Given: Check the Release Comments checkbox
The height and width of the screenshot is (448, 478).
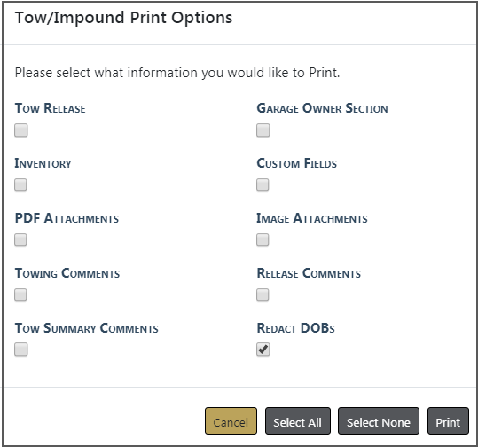Looking at the screenshot, I should coord(263,295).
